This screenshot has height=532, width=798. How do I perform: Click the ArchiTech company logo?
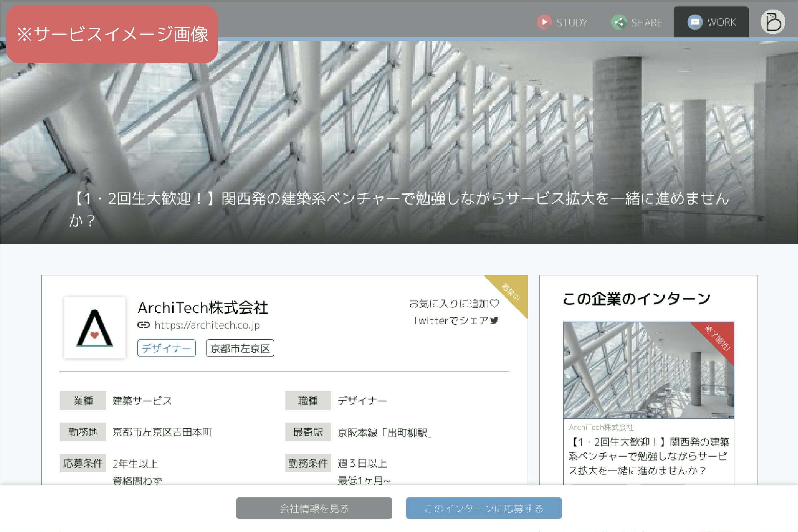pyautogui.click(x=95, y=328)
